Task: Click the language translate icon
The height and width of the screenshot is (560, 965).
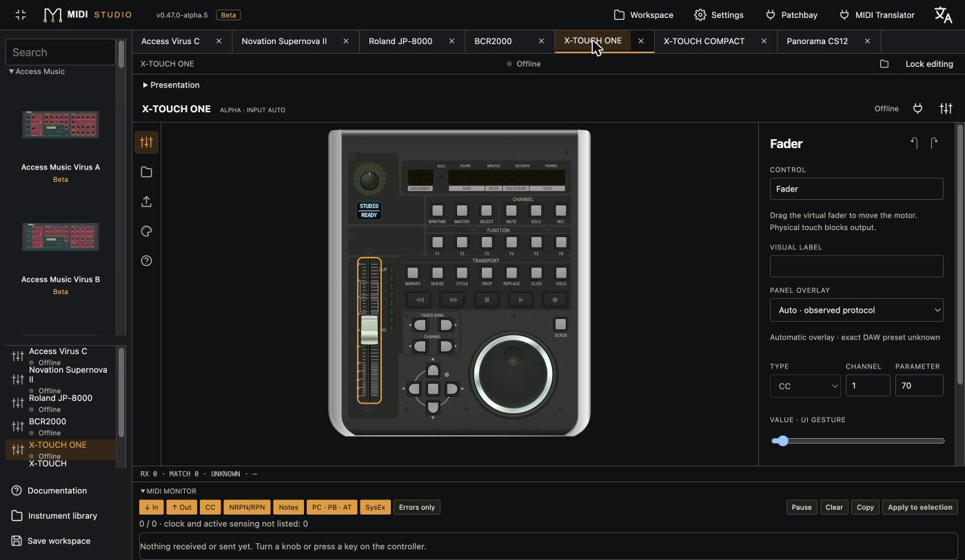Action: tap(943, 14)
